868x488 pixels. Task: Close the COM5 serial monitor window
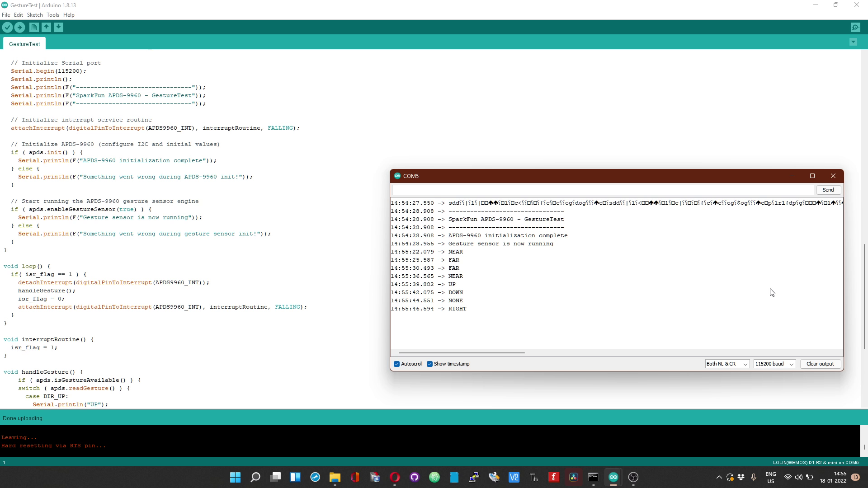pos(833,176)
